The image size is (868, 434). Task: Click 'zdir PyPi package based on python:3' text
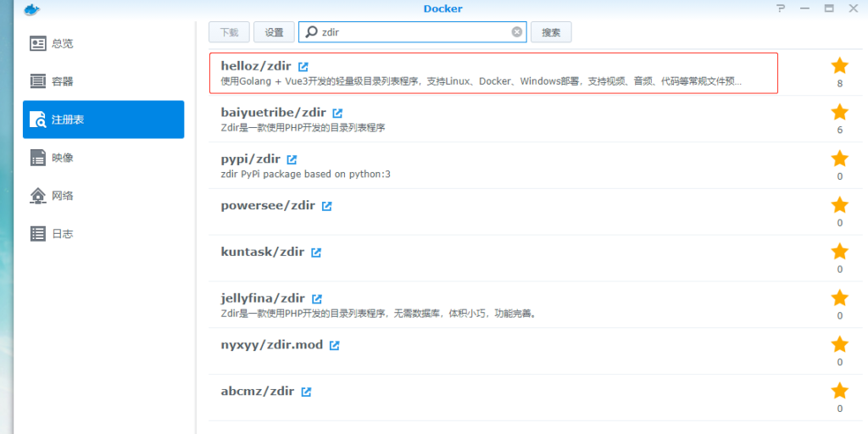(x=305, y=175)
